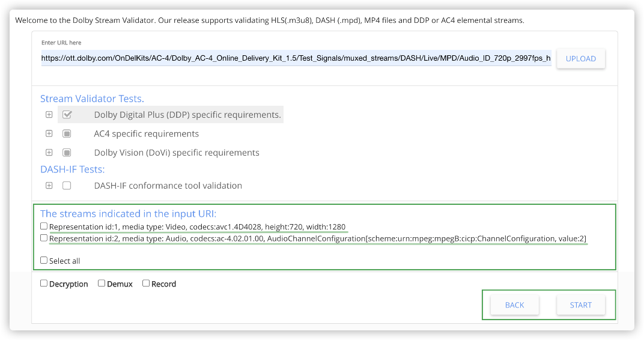Enable the Demux option
Image resolution: width=644 pixels, height=340 pixels.
coord(102,284)
